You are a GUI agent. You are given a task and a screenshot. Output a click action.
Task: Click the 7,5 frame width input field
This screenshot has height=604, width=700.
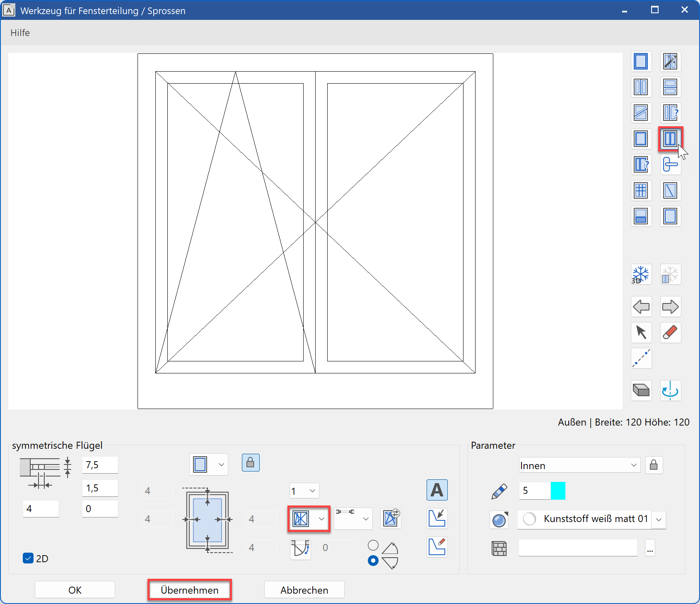(100, 465)
